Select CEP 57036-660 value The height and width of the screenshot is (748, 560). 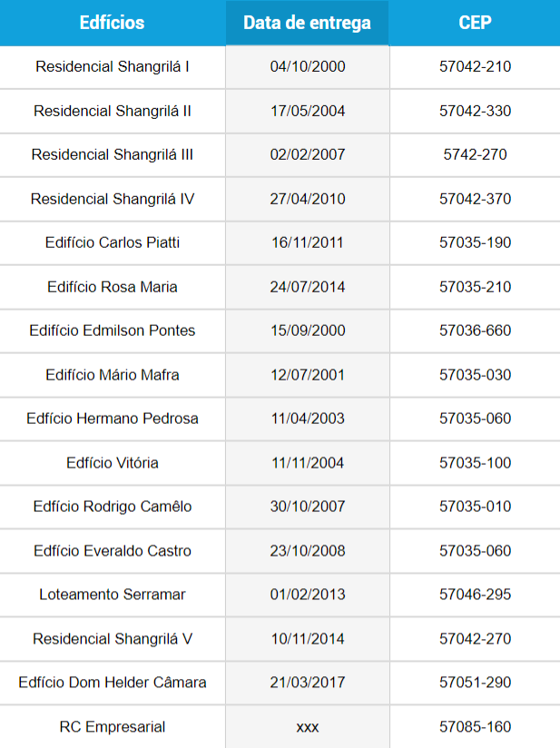click(475, 330)
